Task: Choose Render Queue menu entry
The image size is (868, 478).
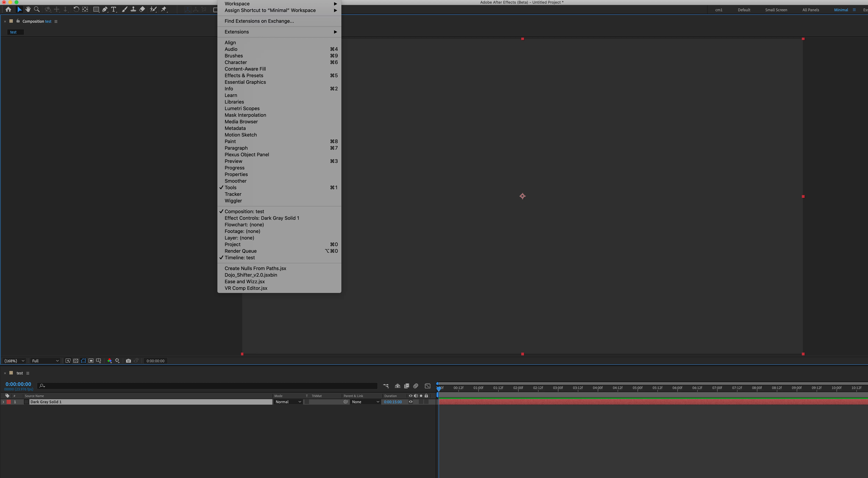Action: 240,251
